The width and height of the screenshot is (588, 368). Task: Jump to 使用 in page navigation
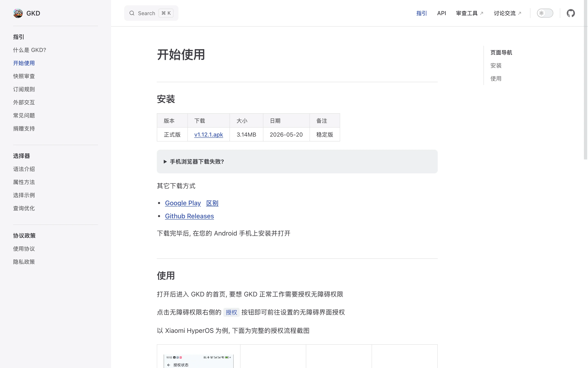(x=496, y=79)
